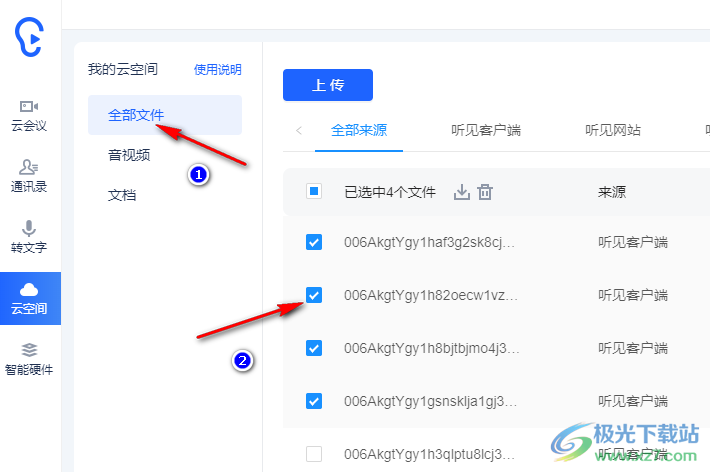Click the trash delete icon
The width and height of the screenshot is (710, 472).
tap(485, 192)
